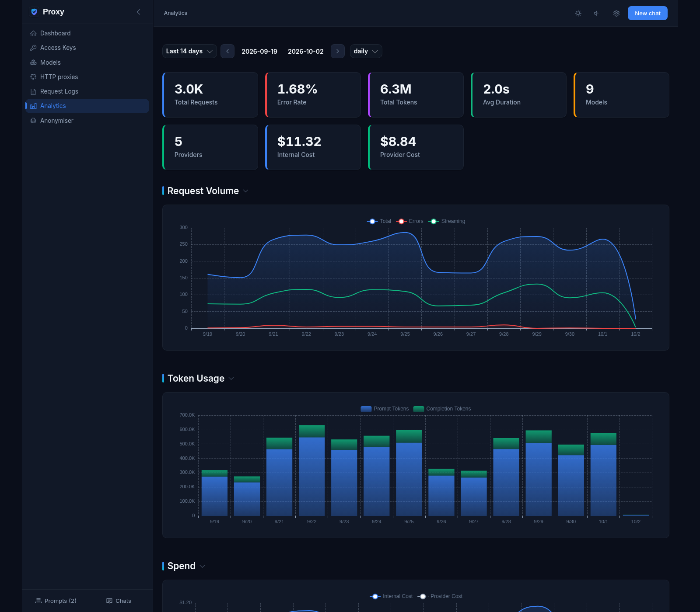Toggle Streaming series in legend

[447, 221]
